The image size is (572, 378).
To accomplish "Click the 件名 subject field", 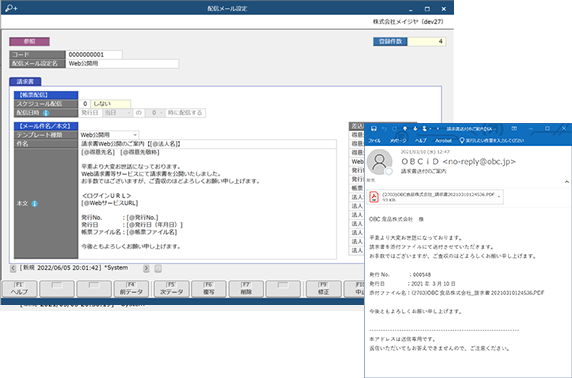I will click(x=207, y=144).
